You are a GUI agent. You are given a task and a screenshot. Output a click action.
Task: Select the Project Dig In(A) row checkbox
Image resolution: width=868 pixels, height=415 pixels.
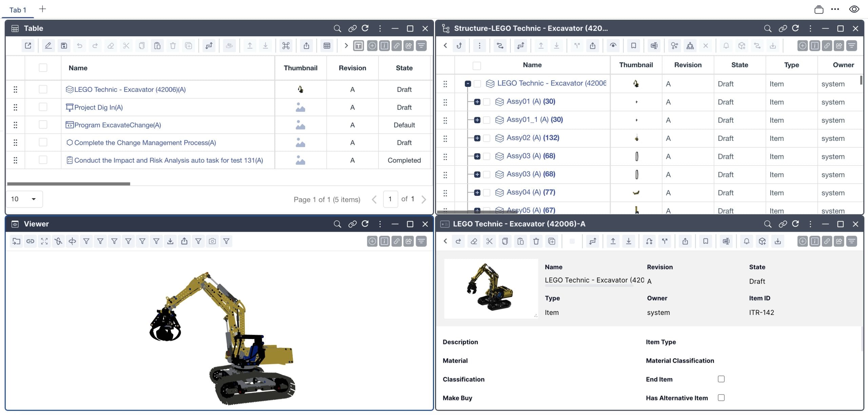tap(43, 107)
